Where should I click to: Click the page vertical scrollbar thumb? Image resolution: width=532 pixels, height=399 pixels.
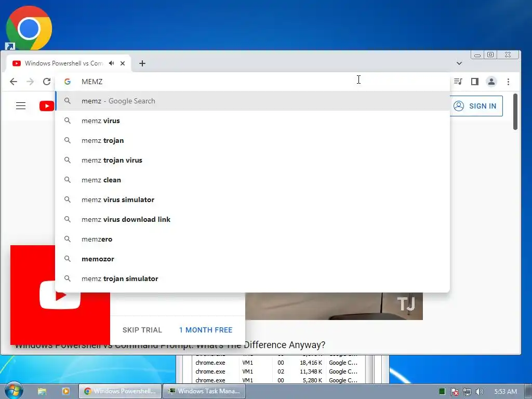tap(515, 112)
